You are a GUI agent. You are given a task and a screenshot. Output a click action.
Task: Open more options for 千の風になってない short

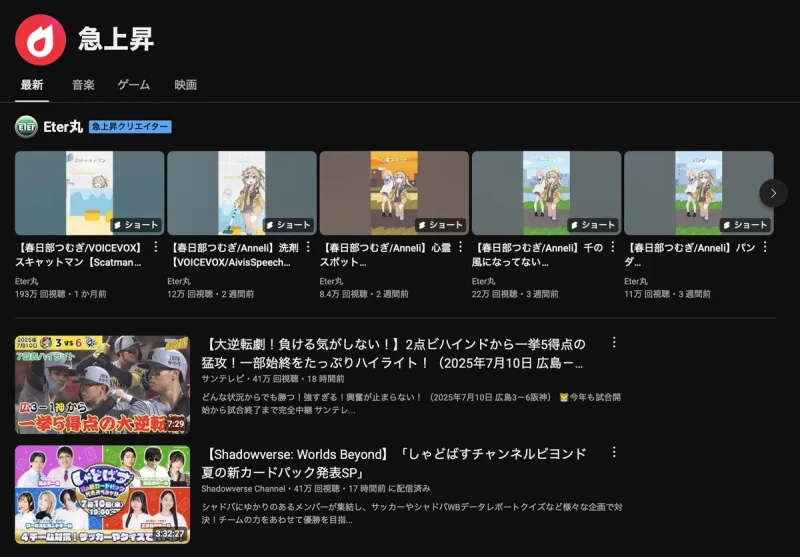point(612,247)
